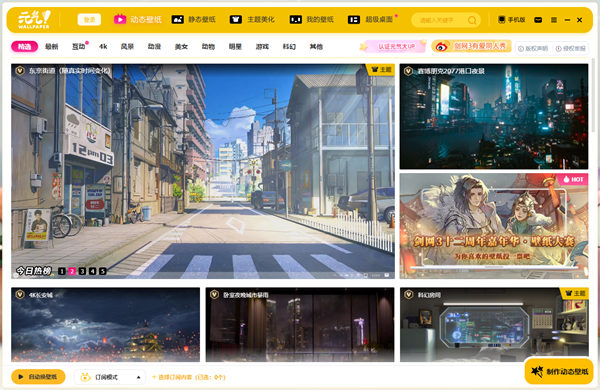Screen dimensions: 600x390
Task: Expand the 订阅模式 dropdown
Action: [x=110, y=377]
